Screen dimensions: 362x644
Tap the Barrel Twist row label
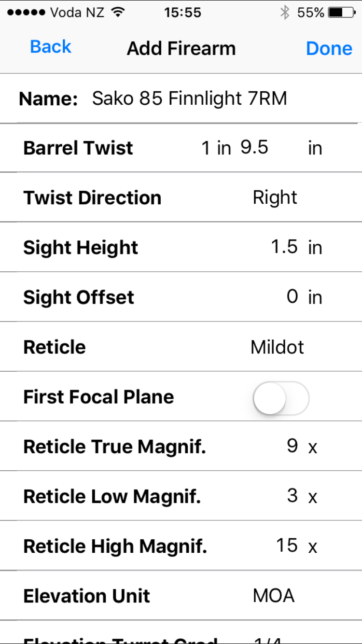point(78,148)
